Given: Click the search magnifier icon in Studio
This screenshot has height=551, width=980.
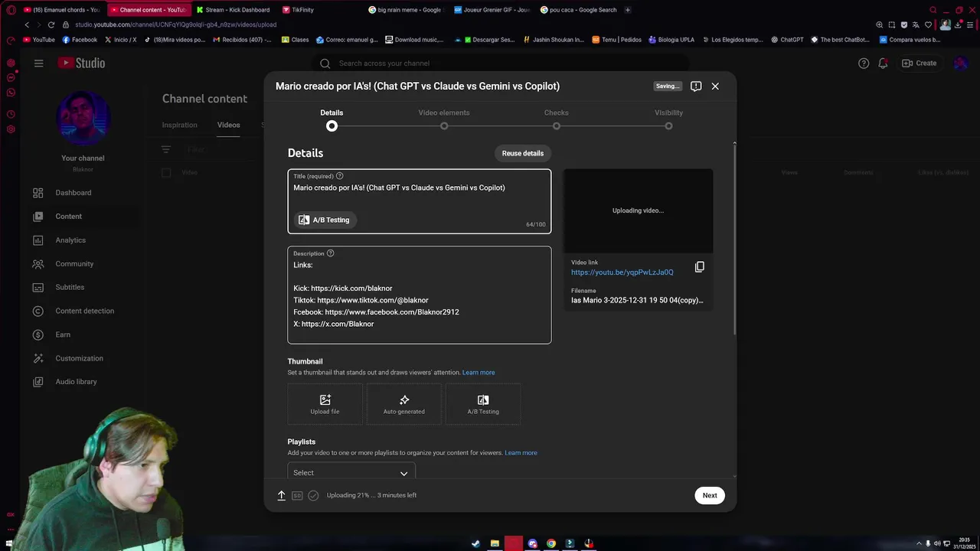Looking at the screenshot, I should [325, 64].
